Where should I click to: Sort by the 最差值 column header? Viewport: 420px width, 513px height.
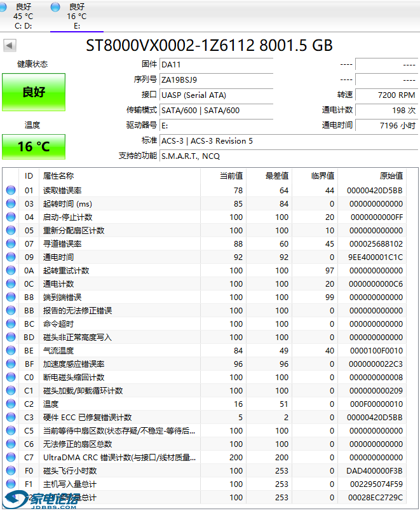(x=269, y=176)
